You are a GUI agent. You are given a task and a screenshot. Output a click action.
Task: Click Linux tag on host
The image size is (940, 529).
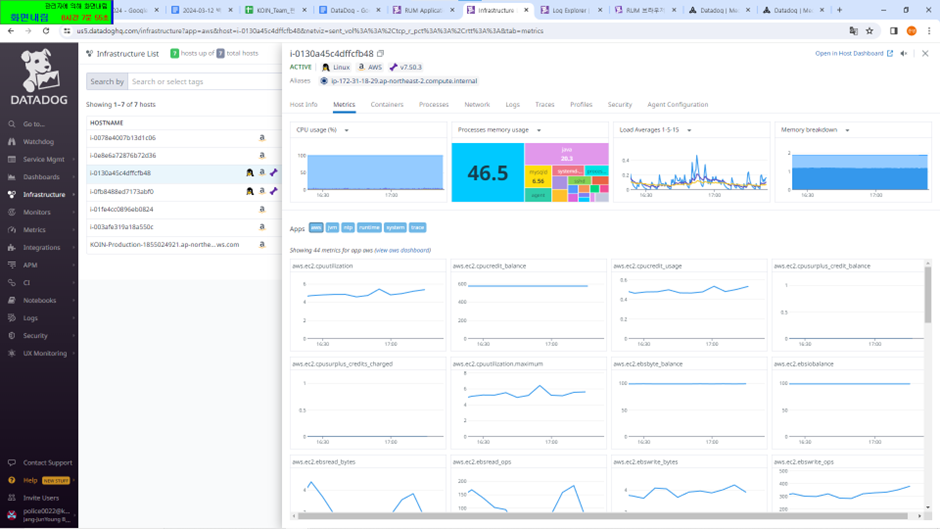[336, 67]
